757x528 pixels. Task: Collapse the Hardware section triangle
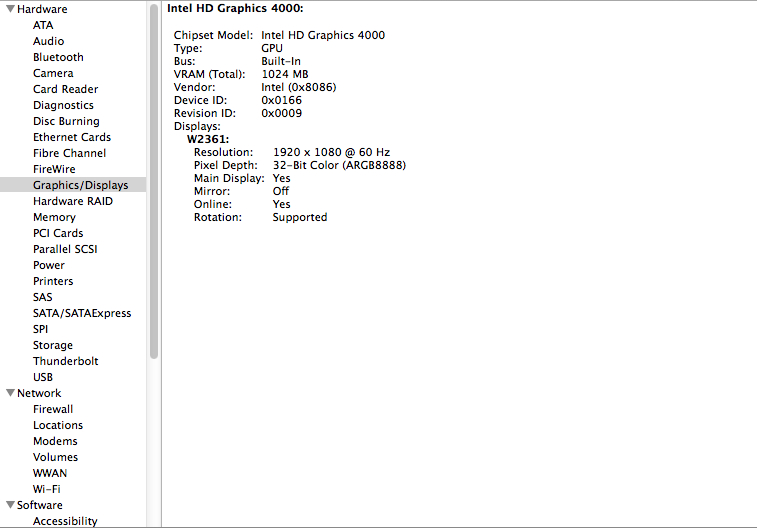pyautogui.click(x=10, y=9)
